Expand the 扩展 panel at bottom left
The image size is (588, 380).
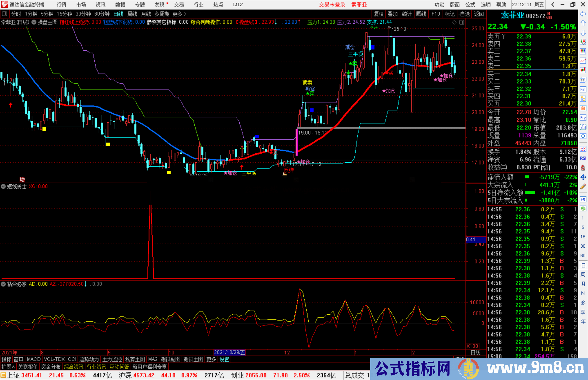click(x=8, y=367)
